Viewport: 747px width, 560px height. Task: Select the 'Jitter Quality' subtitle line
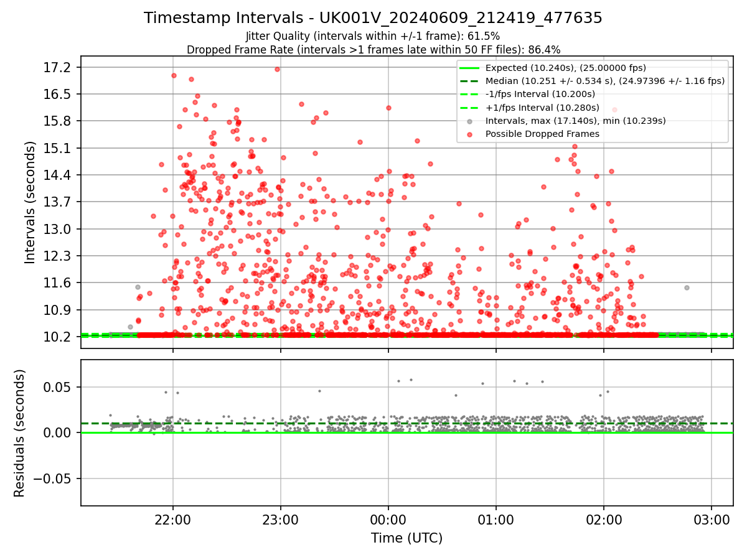[x=373, y=36]
